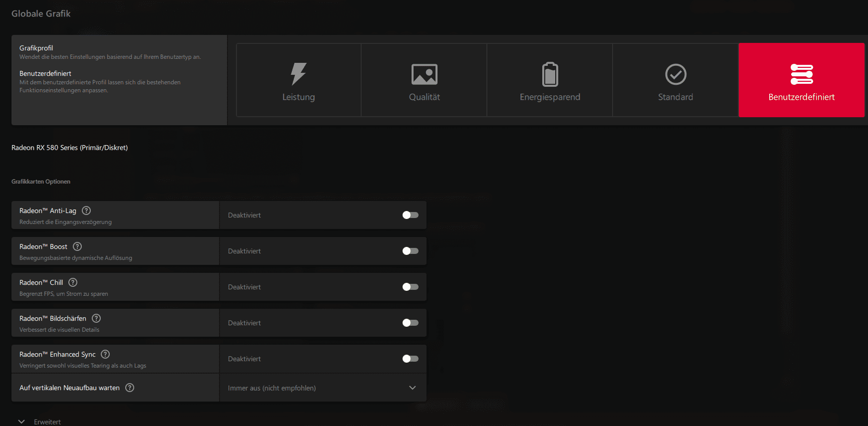This screenshot has height=426, width=868.
Task: Open help for Radeon Boost
Action: pyautogui.click(x=77, y=246)
